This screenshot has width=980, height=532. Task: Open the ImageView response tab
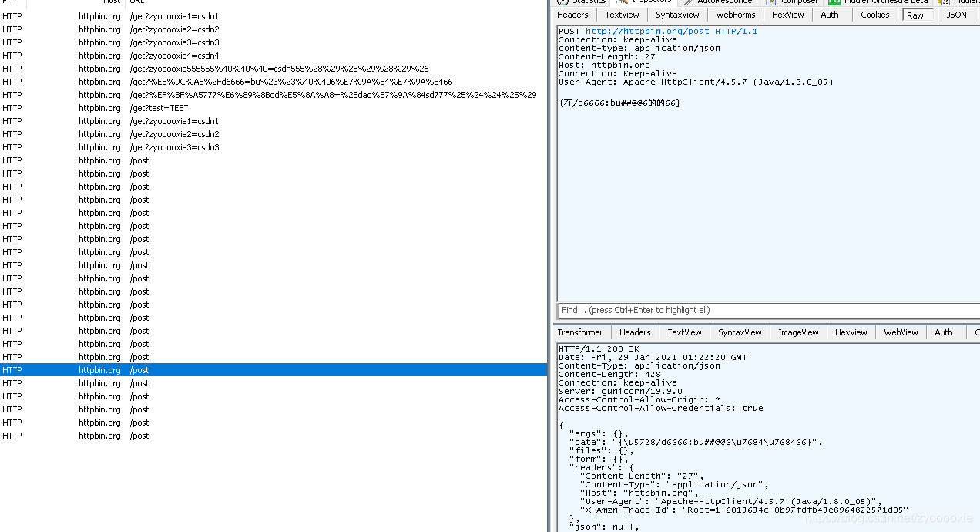pos(798,332)
